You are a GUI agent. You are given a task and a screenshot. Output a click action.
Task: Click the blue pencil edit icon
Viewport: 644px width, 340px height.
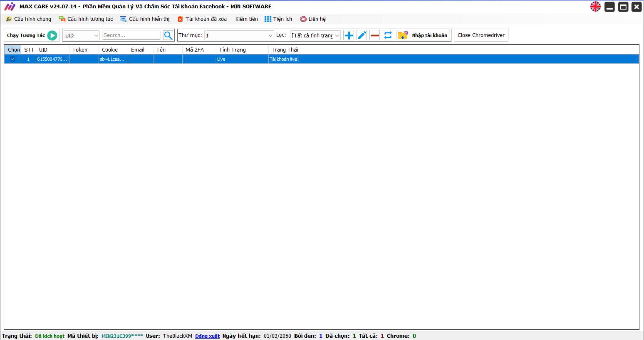362,35
